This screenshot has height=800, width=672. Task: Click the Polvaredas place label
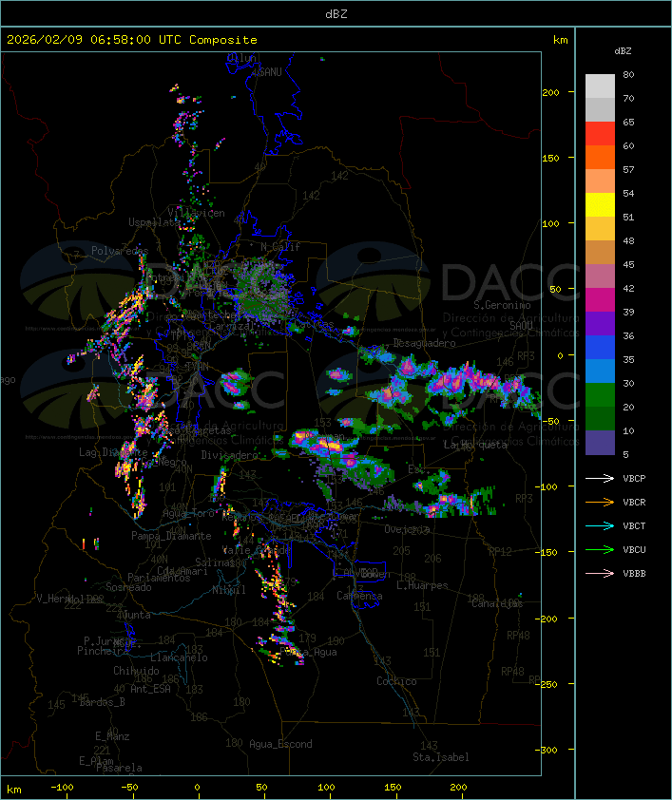(120, 251)
